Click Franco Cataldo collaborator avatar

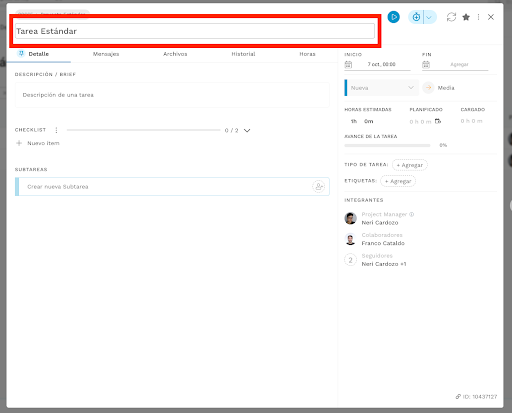click(x=350, y=239)
